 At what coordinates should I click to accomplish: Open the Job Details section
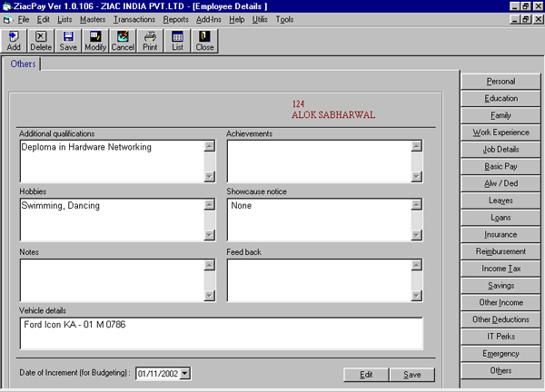[500, 150]
